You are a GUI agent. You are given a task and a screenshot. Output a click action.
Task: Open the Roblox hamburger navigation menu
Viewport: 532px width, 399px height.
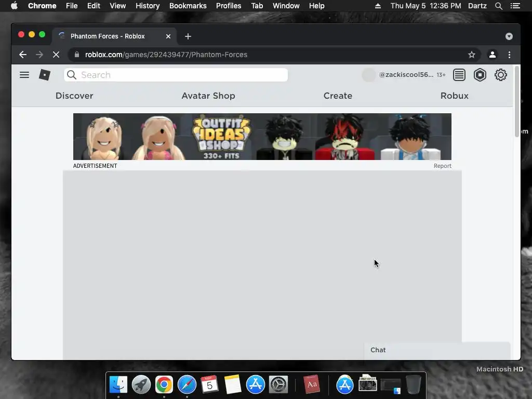tap(24, 75)
